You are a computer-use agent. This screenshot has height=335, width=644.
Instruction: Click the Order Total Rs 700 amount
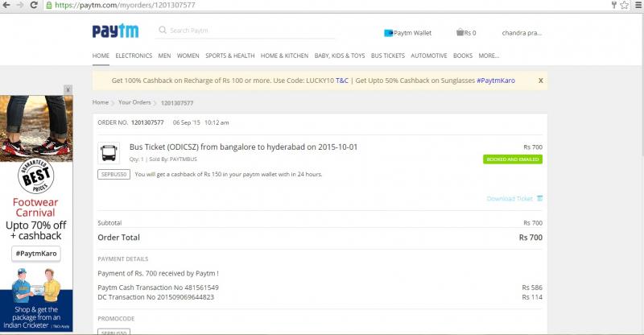coord(530,238)
